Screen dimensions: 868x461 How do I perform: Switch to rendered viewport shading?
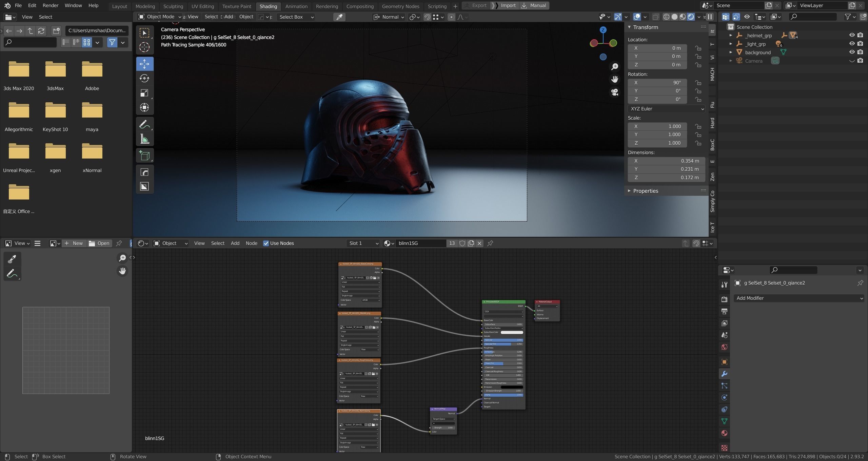coord(691,17)
